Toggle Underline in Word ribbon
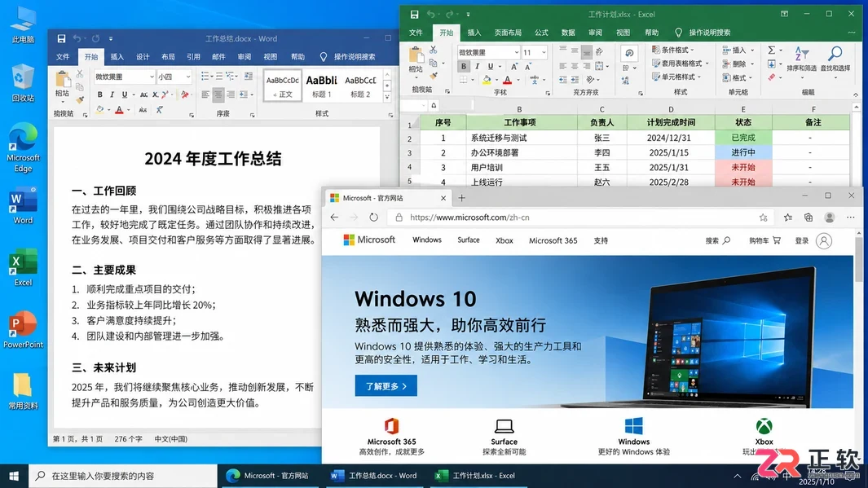The height and width of the screenshot is (488, 868). pyautogui.click(x=125, y=95)
